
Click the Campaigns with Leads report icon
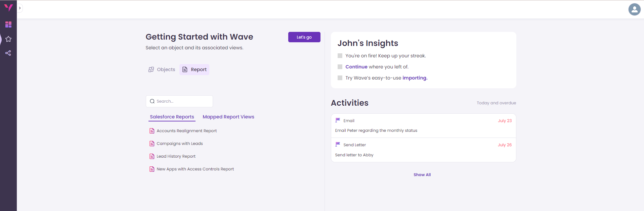click(152, 144)
